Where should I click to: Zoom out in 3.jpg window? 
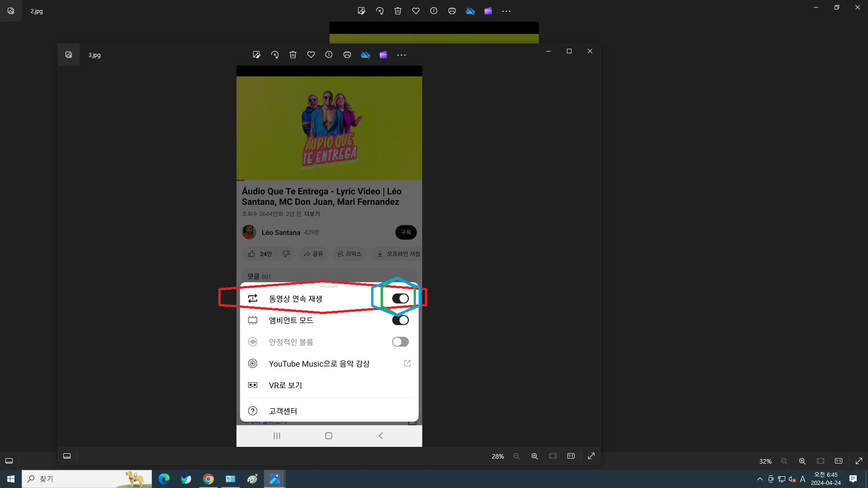[517, 456]
